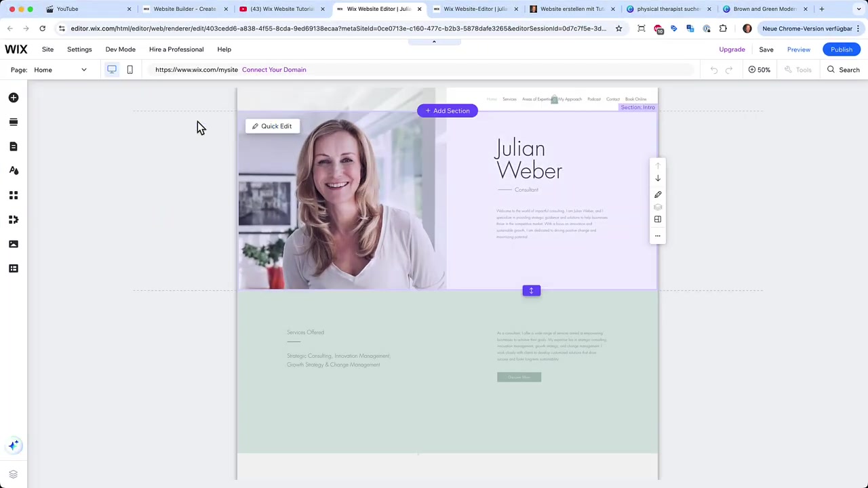Bookmark this page star icon
This screenshot has height=488, width=868.
[x=618, y=28]
